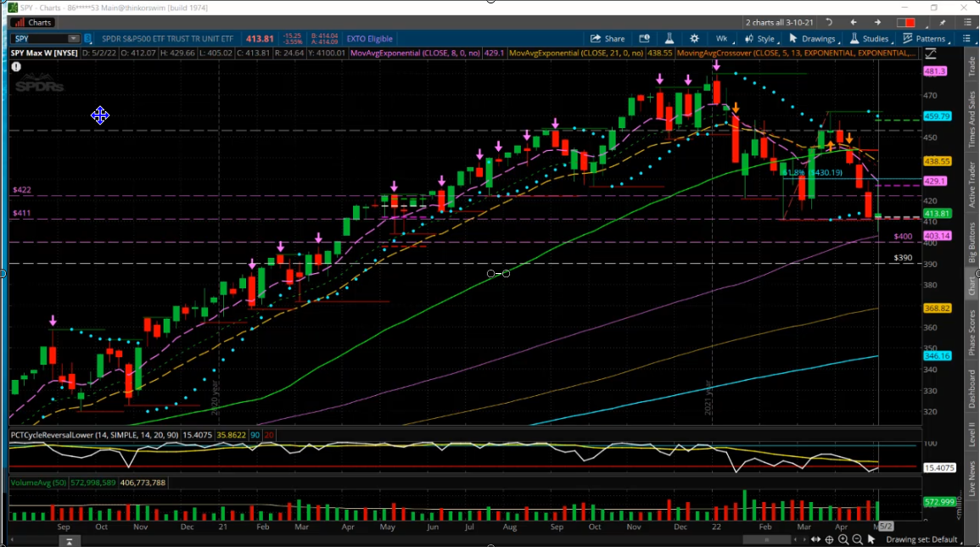Image resolution: width=980 pixels, height=547 pixels.
Task: Open the Drawing set: Default selector
Action: [x=921, y=539]
